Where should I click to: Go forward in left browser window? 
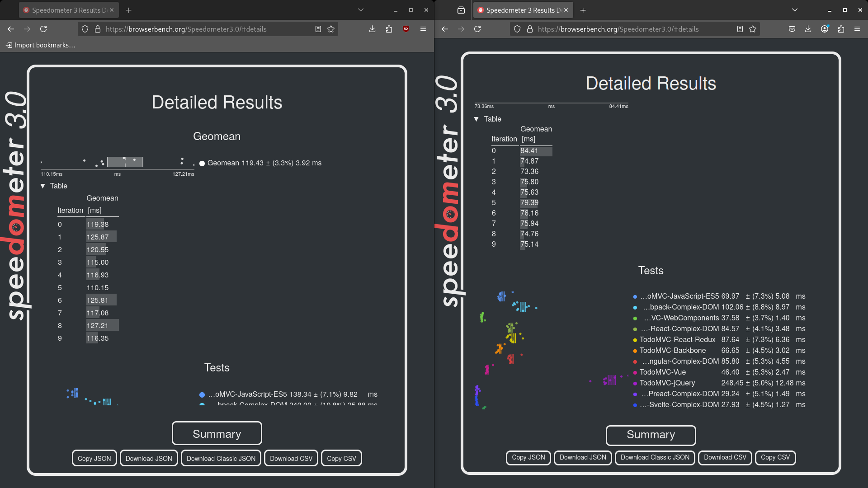27,29
